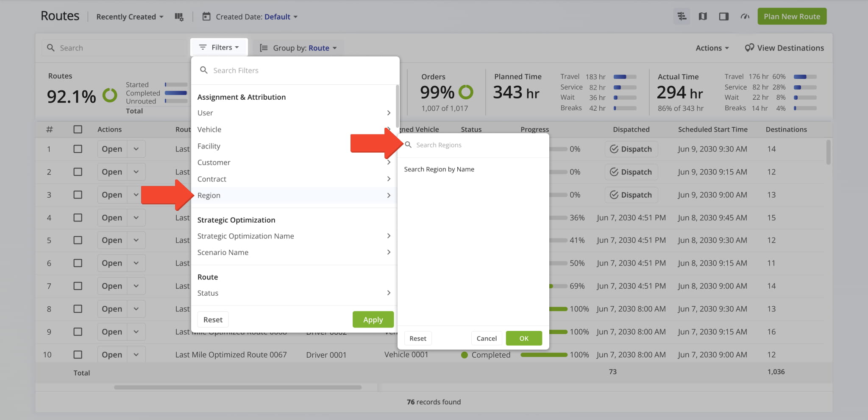868x420 pixels.
Task: Open the Group by: Route dropdown
Action: click(x=298, y=48)
